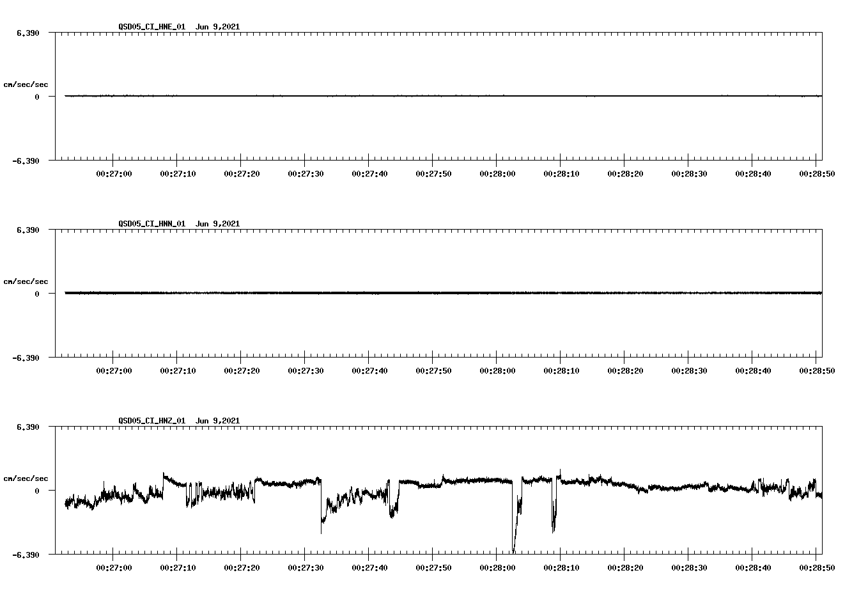Click the 00:27:30 label under HNN plot
This screenshot has height=591, width=868.
coord(306,370)
